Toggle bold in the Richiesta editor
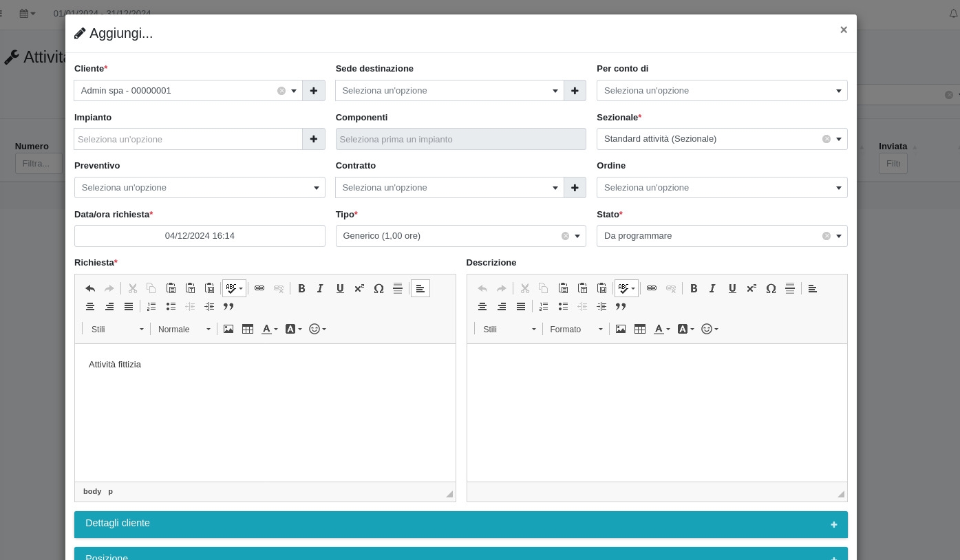The height and width of the screenshot is (560, 960). 301,288
